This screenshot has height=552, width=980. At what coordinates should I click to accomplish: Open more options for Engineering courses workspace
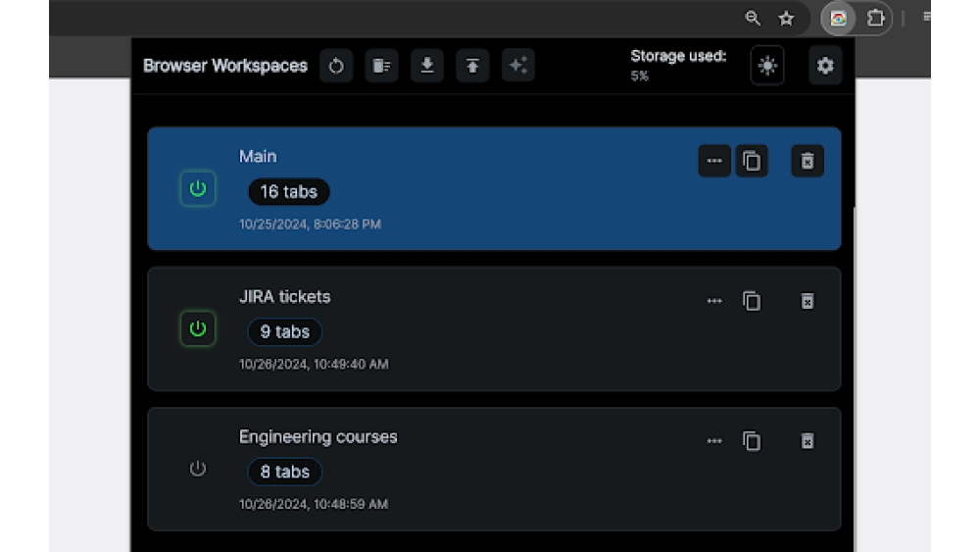714,441
